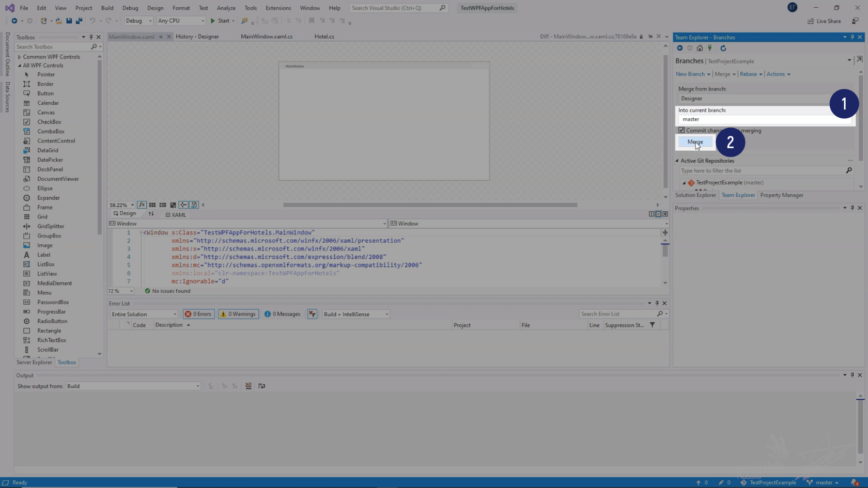
Task: Switch to the Design pane
Action: pos(125,214)
